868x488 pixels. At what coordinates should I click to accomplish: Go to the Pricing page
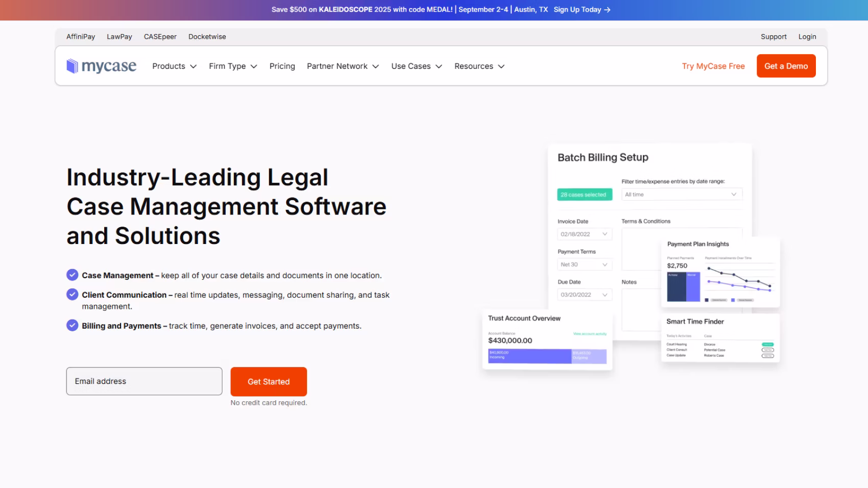[x=282, y=66]
